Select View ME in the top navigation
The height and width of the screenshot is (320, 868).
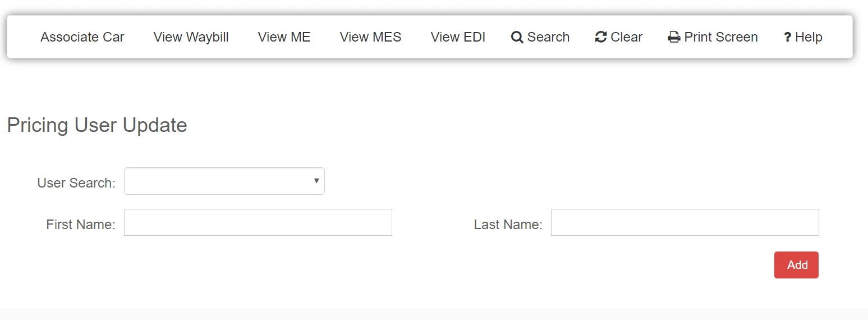click(284, 37)
